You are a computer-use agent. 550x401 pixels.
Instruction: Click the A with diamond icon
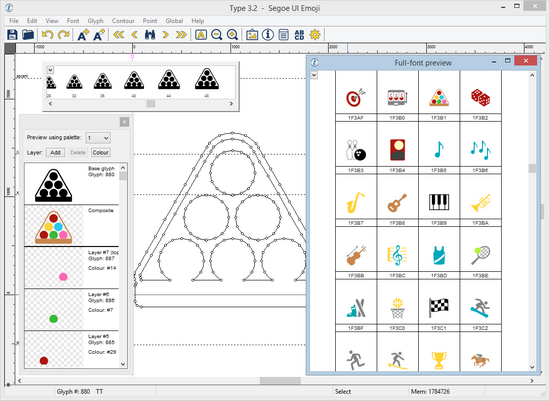coord(99,35)
